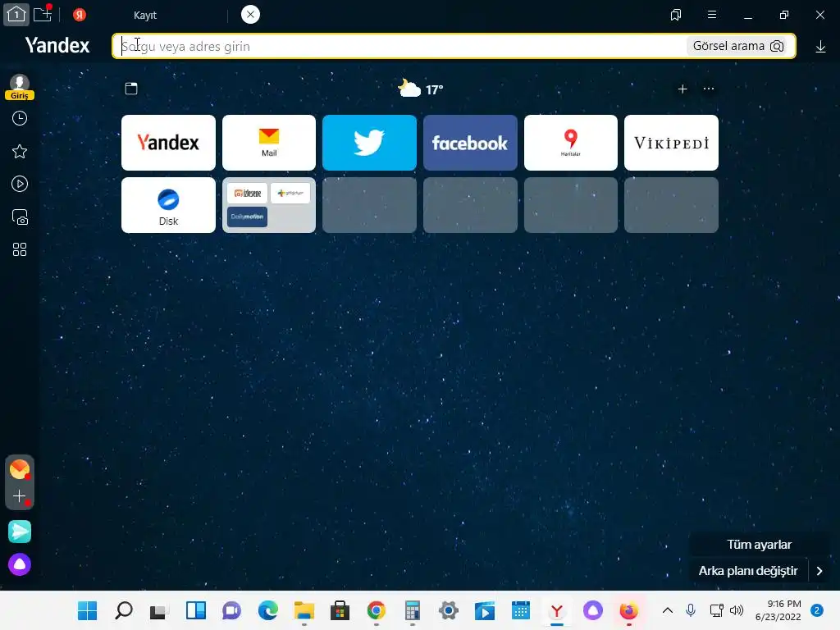Open services grid icon in sidebar

pos(20,249)
